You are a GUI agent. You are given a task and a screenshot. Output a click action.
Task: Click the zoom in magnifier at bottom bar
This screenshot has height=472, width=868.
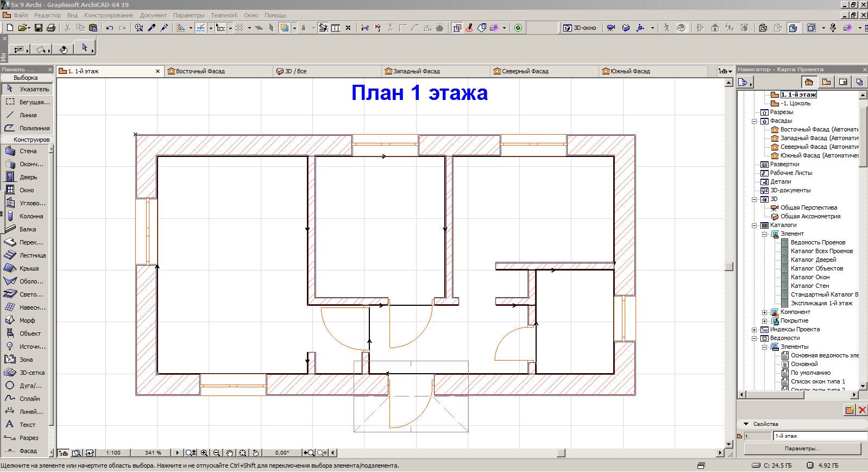tap(204, 452)
